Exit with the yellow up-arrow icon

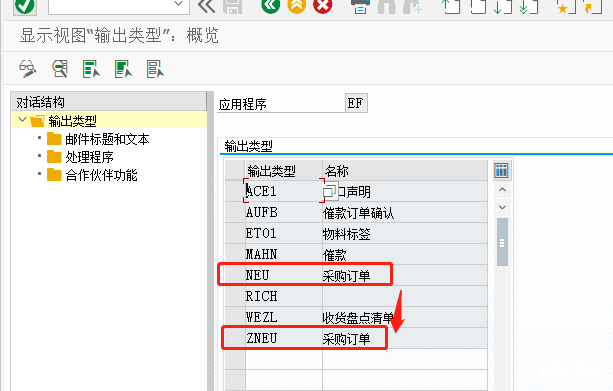(x=297, y=5)
